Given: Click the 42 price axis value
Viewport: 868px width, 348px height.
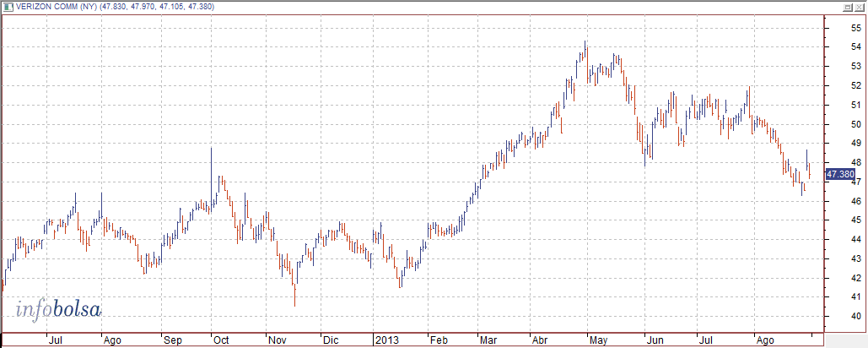Looking at the screenshot, I should point(856,278).
